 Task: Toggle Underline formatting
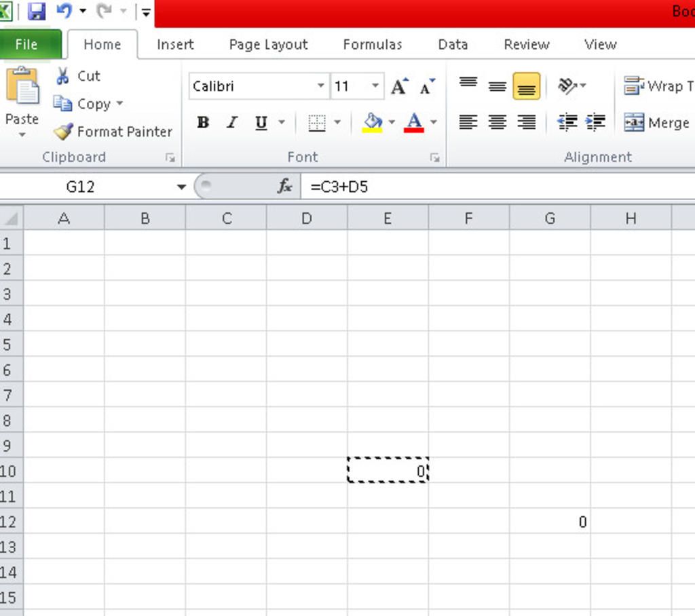261,122
